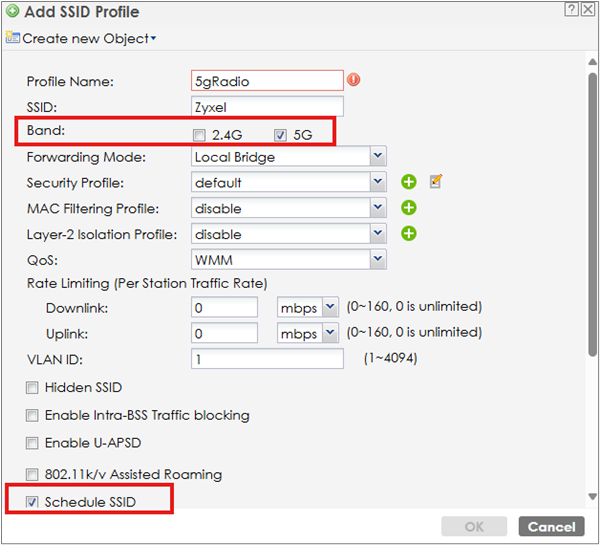
Task: Uncheck the 5G band checkbox
Action: (280, 135)
